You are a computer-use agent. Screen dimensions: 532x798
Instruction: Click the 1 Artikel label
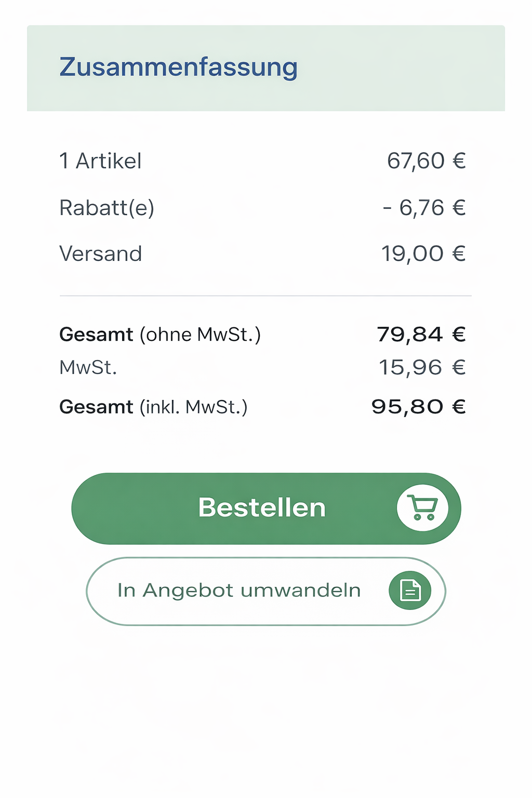[100, 161]
